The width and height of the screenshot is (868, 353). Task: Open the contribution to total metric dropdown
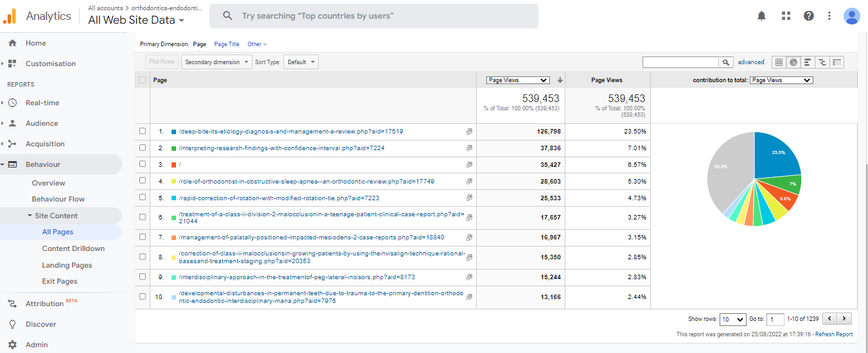click(x=781, y=80)
